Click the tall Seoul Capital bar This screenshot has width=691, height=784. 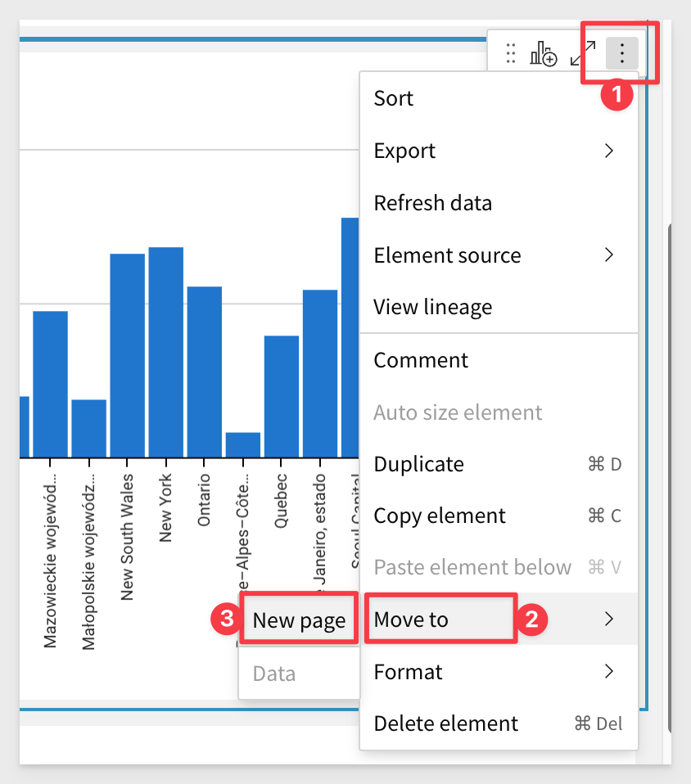350,336
